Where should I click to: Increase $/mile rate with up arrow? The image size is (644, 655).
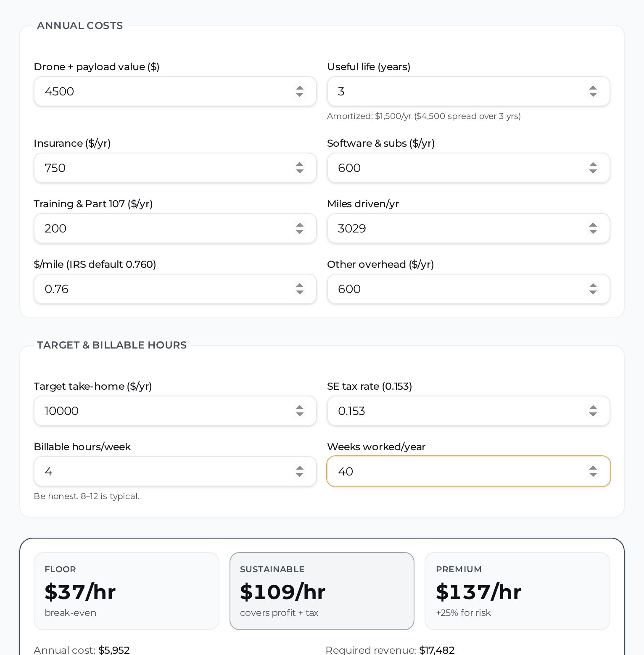(299, 285)
